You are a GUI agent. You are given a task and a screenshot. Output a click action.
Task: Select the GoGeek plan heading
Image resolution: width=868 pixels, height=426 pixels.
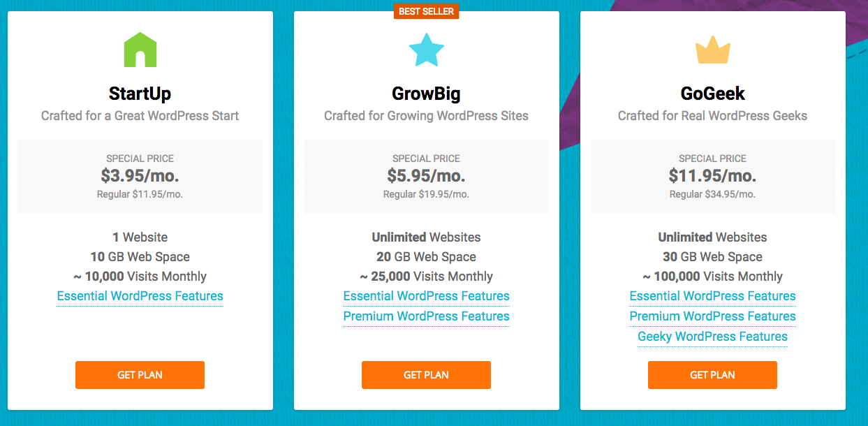[x=713, y=94]
